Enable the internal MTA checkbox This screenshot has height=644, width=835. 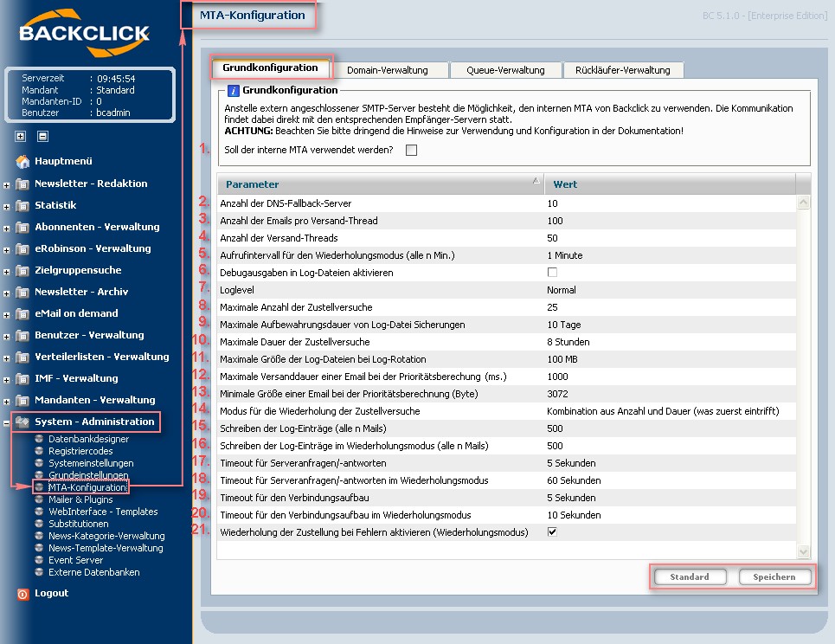[411, 151]
